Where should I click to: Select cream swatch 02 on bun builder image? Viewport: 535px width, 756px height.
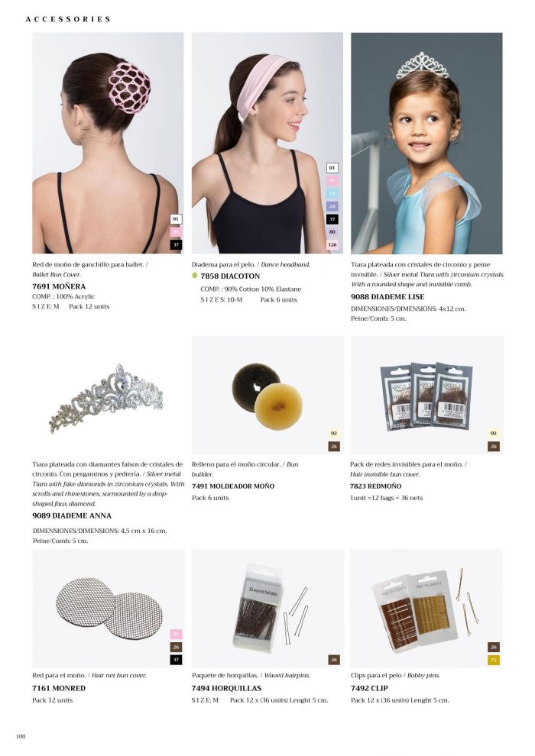coord(333,434)
